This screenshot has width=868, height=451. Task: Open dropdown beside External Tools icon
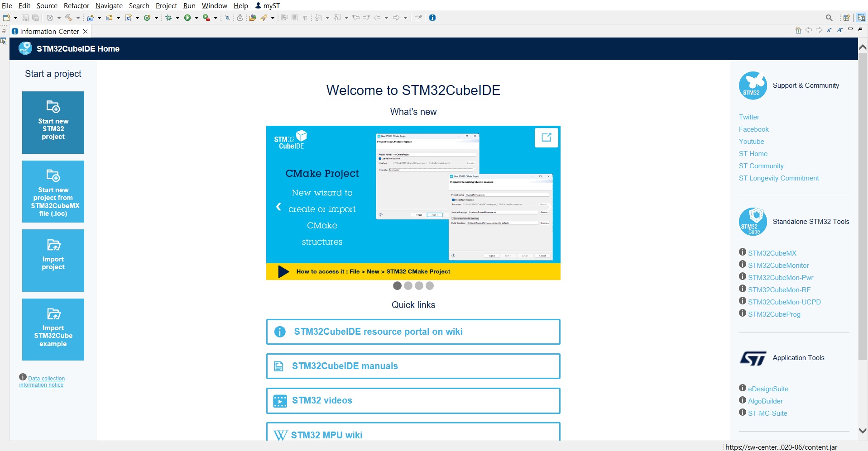[x=216, y=18]
